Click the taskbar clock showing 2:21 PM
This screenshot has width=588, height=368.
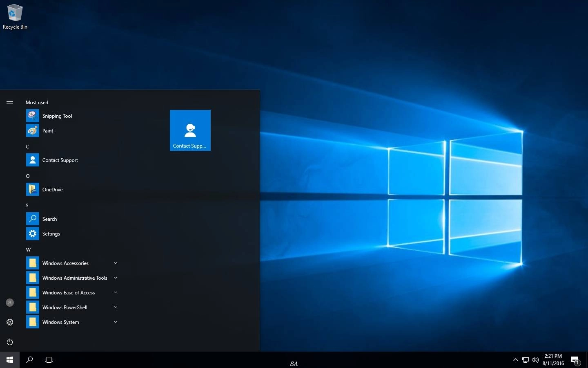(553, 360)
